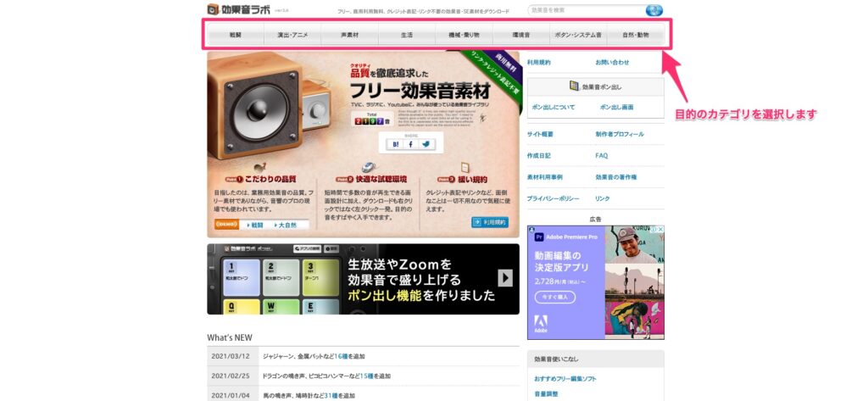Click into the 効果音を検索 search field
Image resolution: width=868 pixels, height=401 pixels.
pyautogui.click(x=585, y=10)
